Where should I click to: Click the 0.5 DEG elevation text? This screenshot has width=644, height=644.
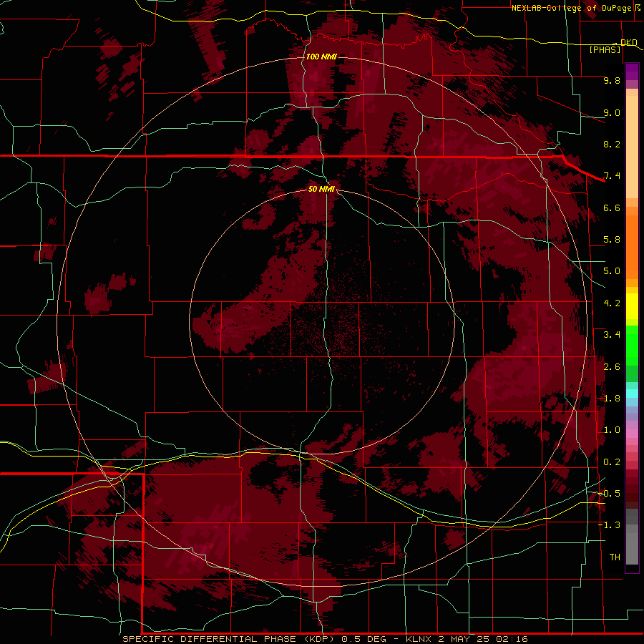(364, 639)
